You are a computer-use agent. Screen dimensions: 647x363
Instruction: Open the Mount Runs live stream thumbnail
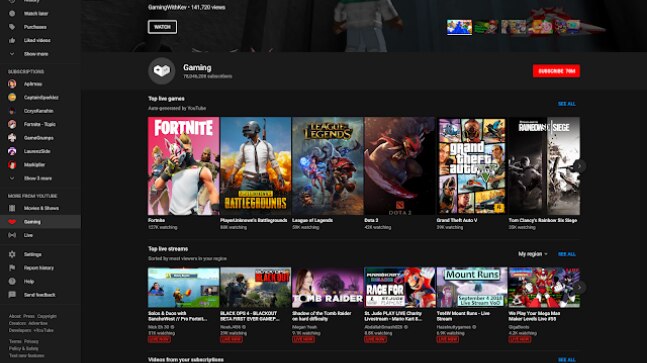472,288
